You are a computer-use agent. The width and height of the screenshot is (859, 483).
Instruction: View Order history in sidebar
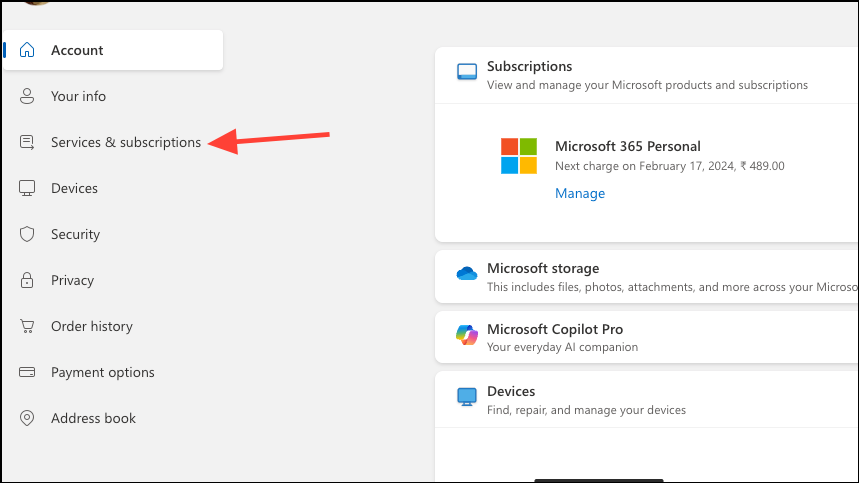pyautogui.click(x=92, y=326)
